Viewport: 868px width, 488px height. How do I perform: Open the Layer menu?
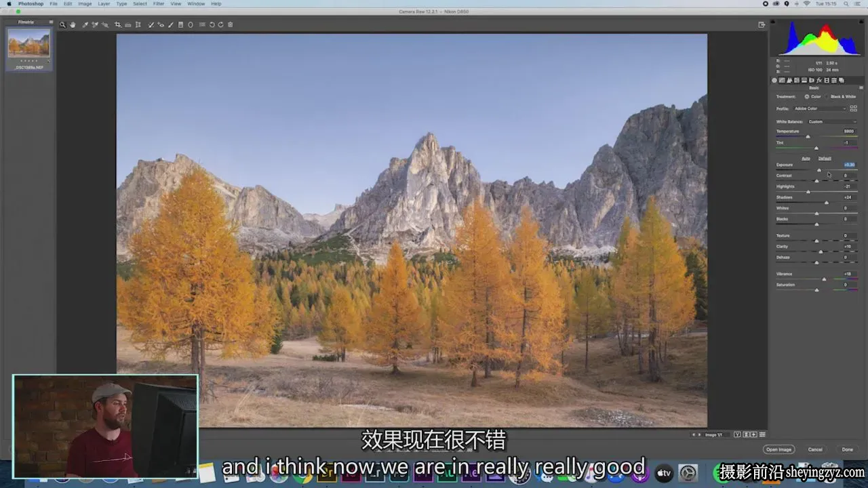[104, 4]
